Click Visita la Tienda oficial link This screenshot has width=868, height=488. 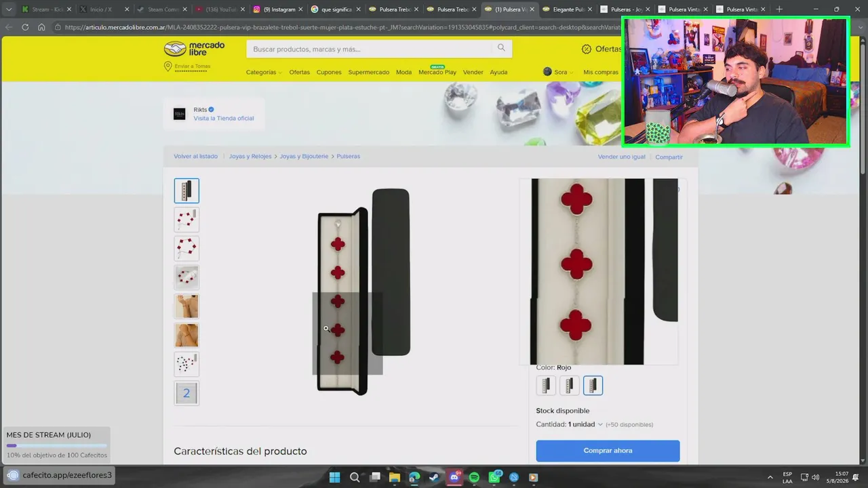tap(224, 118)
